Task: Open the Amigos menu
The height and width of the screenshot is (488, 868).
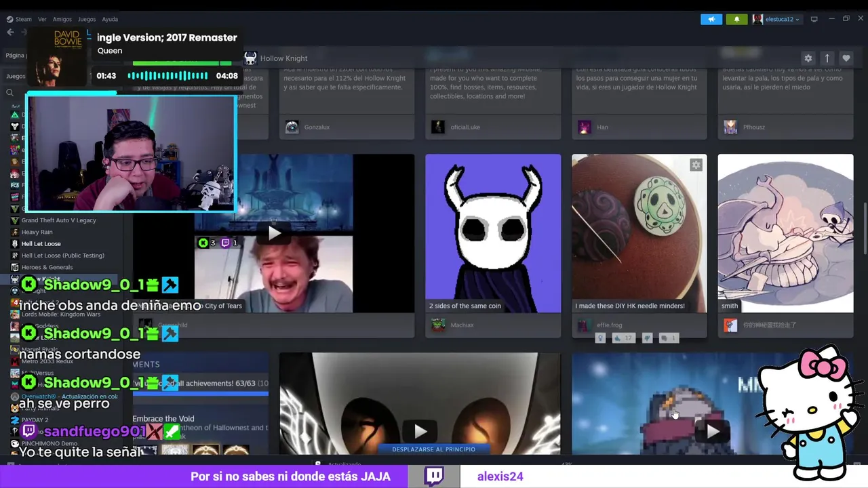Action: [x=62, y=19]
